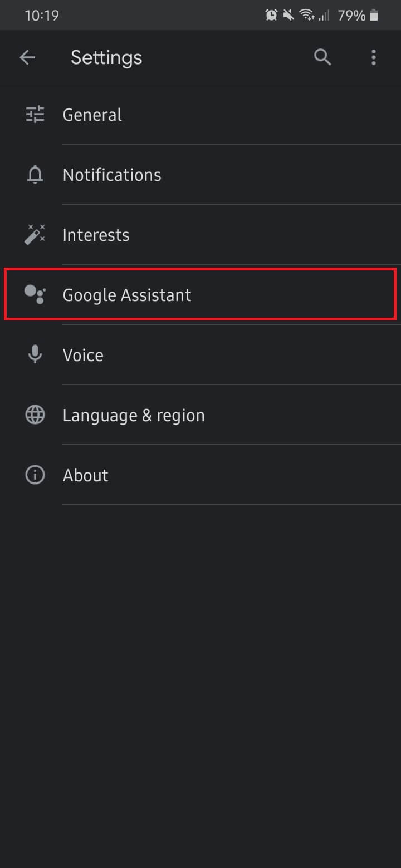Click the Google Assistant dots icon
The image size is (401, 868).
35,294
